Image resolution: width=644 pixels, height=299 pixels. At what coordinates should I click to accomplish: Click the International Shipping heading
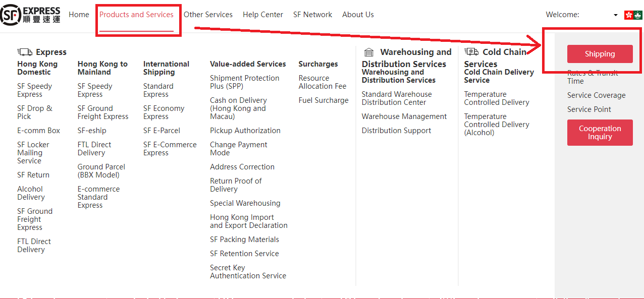(x=166, y=68)
